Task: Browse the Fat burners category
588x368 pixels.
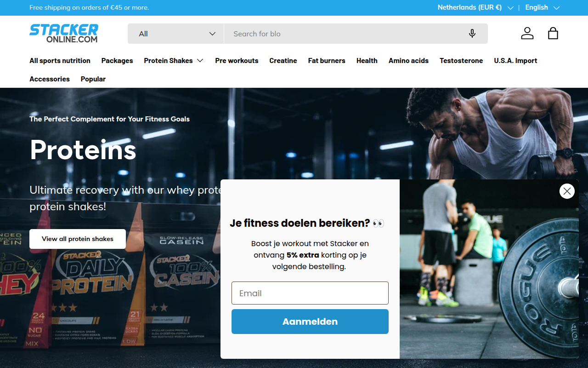Action: pos(327,61)
